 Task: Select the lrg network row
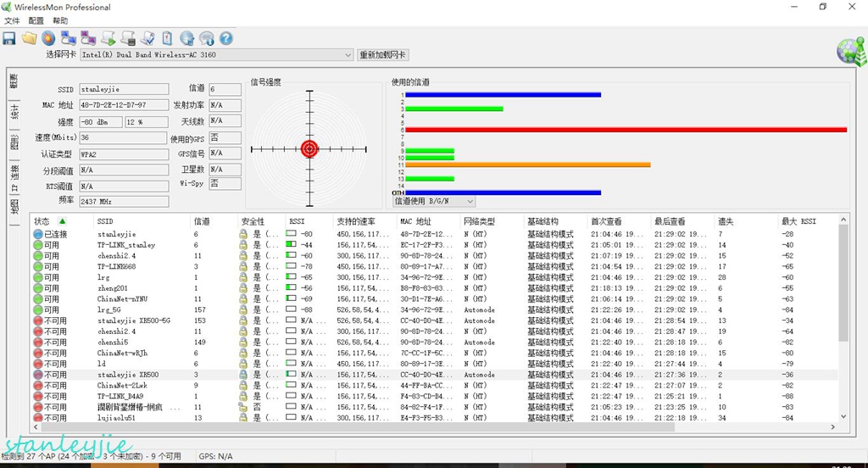[435, 277]
